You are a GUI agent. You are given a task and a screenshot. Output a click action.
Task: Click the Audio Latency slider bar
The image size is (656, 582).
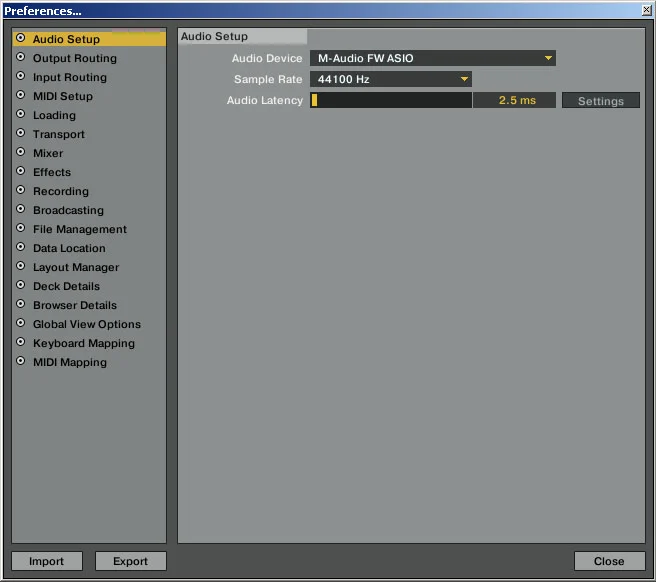point(391,100)
